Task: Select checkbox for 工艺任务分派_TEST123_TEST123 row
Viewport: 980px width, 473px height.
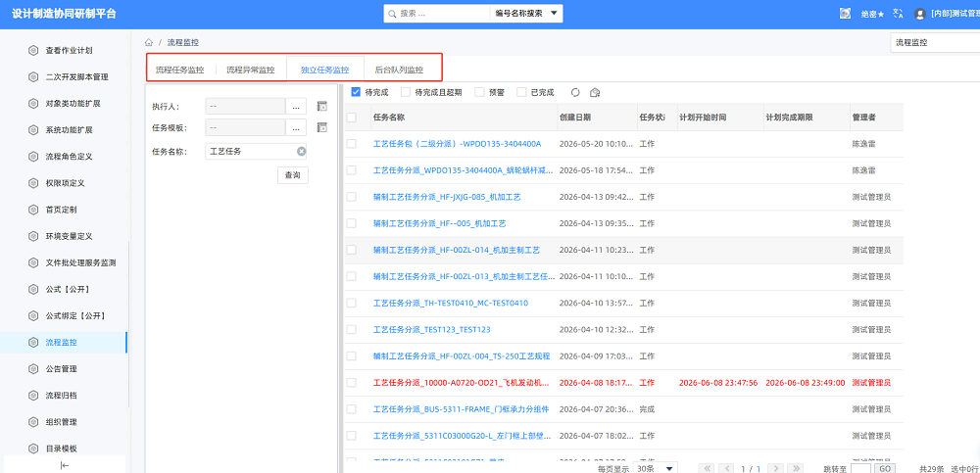Action: point(351,329)
